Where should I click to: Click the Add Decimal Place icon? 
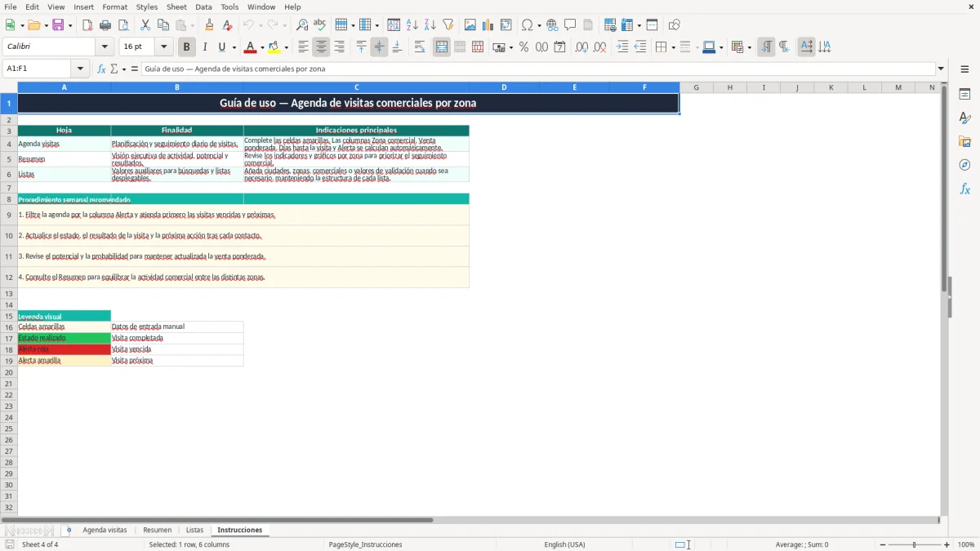[x=581, y=47]
